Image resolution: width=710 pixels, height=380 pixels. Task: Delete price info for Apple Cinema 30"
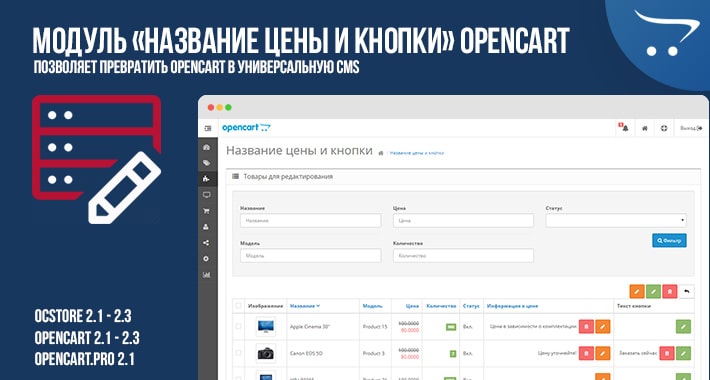pyautogui.click(x=586, y=326)
